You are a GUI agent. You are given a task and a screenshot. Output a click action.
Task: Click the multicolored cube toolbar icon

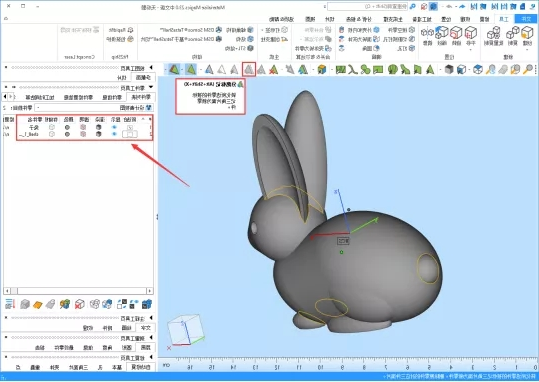click(322, 69)
